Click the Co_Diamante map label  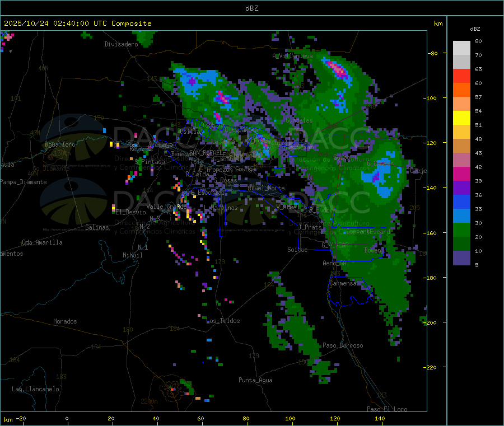point(51,168)
